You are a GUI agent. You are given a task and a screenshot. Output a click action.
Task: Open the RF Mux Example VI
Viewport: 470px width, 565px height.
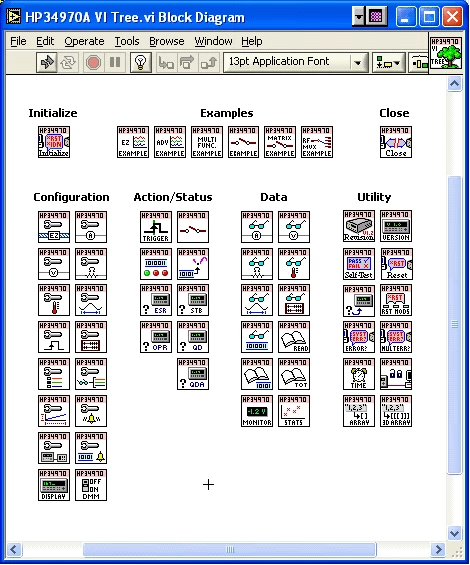[317, 142]
